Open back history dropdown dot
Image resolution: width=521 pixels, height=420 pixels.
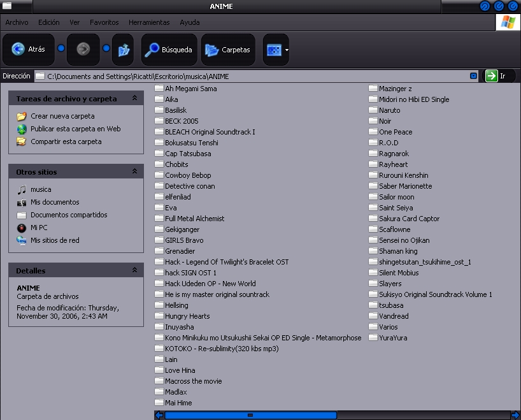coord(61,48)
